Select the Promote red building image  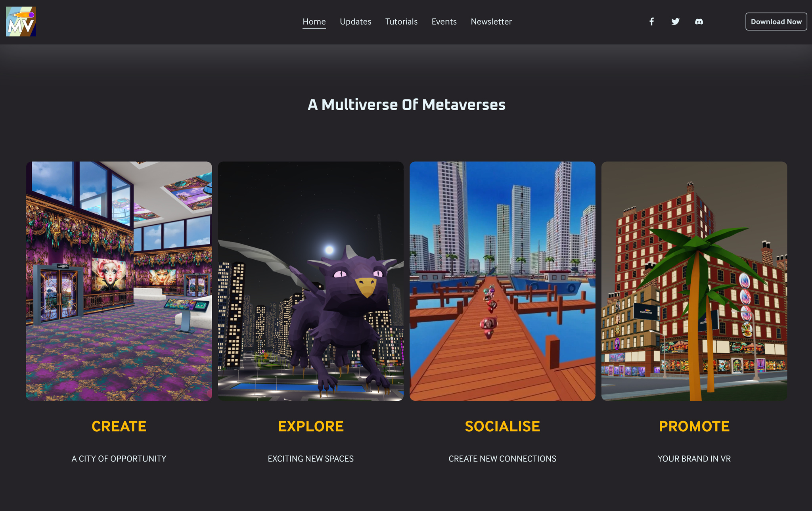(x=694, y=281)
